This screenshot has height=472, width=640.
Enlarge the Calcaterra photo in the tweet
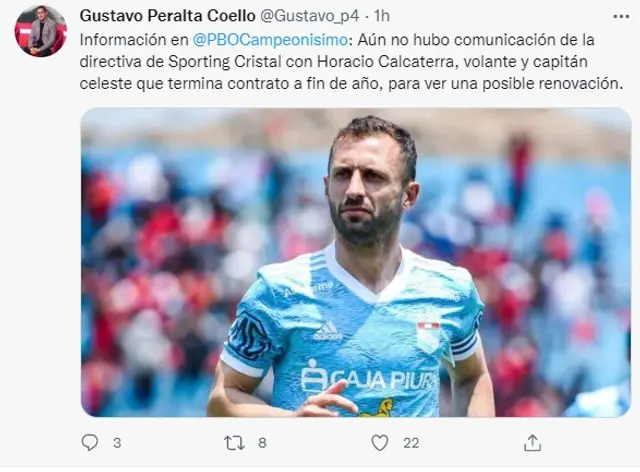pyautogui.click(x=356, y=262)
